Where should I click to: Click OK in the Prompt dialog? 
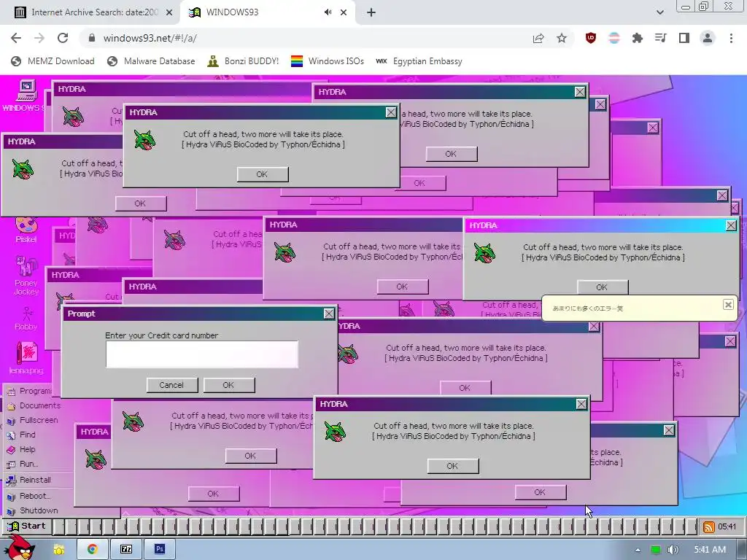pyautogui.click(x=228, y=385)
